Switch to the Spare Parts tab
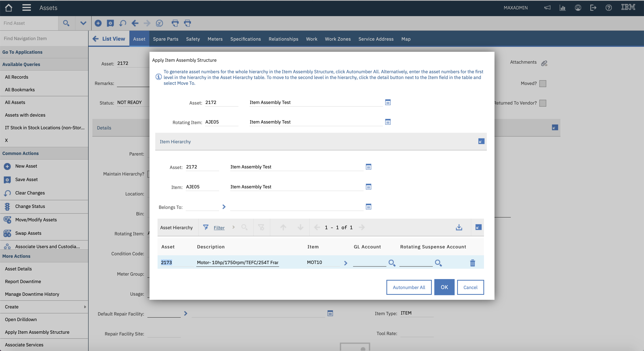The width and height of the screenshot is (644, 351). 165,39
